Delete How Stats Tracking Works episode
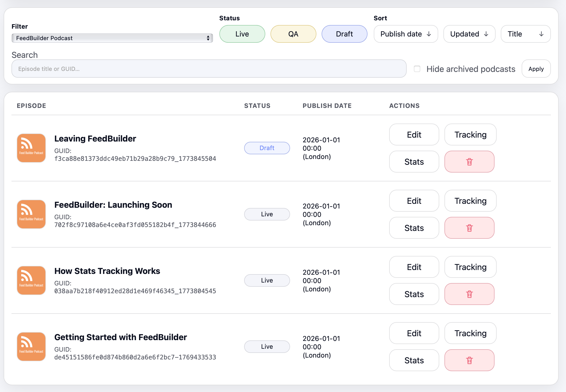566x392 pixels. pyautogui.click(x=469, y=294)
